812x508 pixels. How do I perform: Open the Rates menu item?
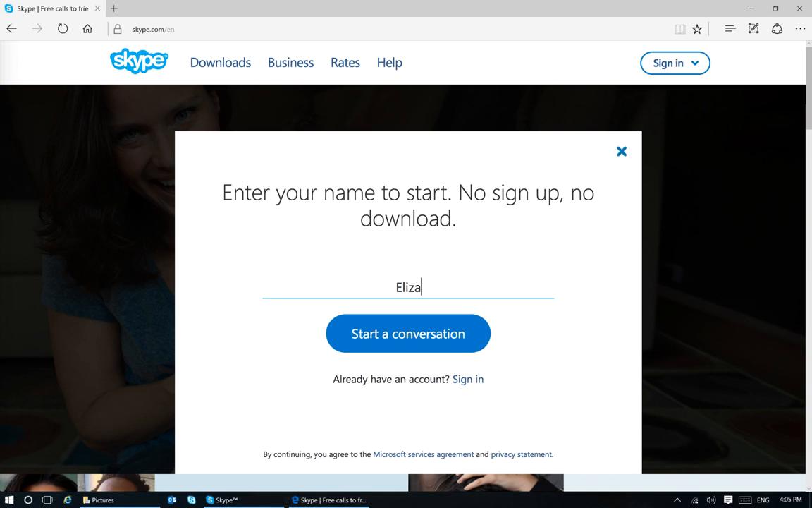[345, 62]
